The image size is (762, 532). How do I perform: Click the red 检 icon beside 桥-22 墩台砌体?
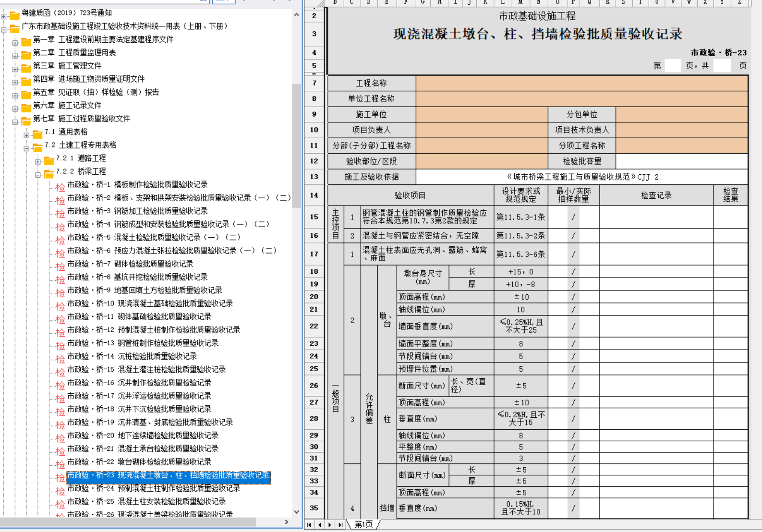[60, 464]
